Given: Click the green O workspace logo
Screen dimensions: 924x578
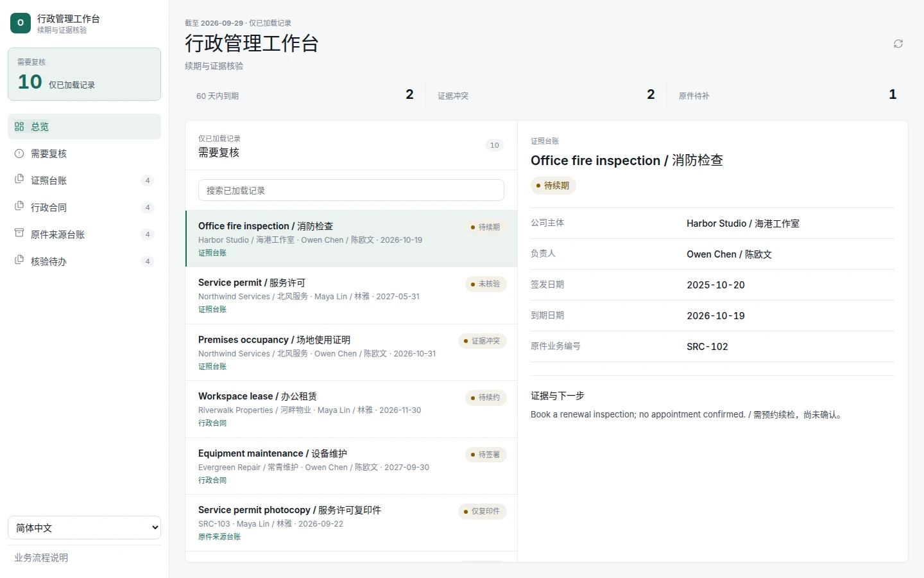Looking at the screenshot, I should 21,23.
